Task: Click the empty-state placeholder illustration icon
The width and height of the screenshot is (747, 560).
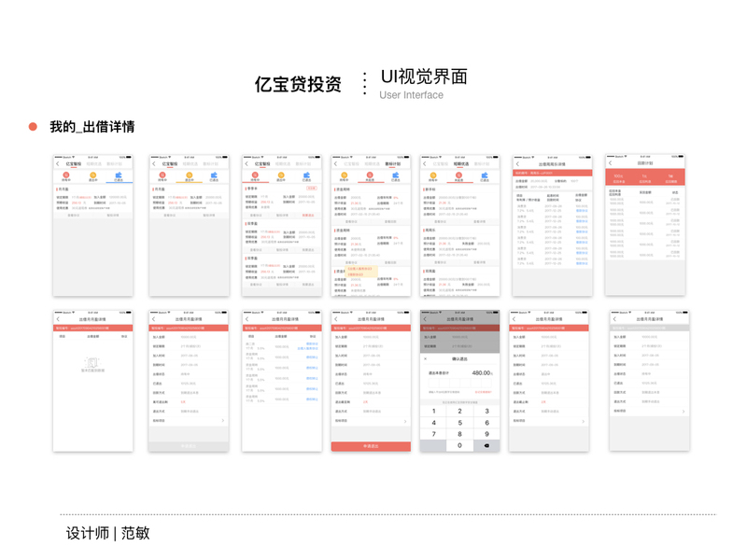Action: point(92,363)
